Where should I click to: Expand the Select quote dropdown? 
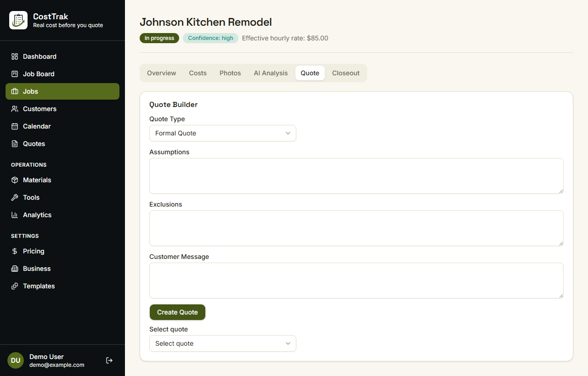coord(223,343)
